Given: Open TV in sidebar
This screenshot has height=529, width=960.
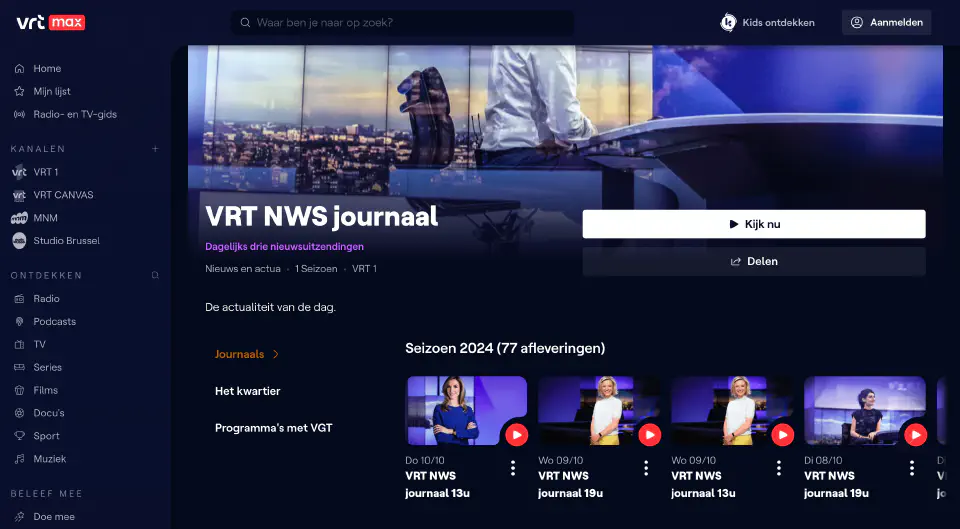Looking at the screenshot, I should [30, 344].
